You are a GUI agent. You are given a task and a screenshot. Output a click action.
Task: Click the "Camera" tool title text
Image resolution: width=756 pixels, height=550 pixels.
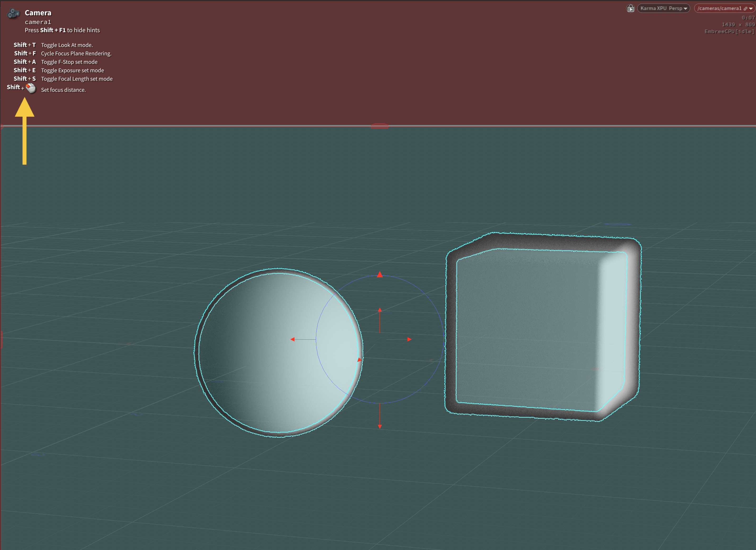[38, 13]
